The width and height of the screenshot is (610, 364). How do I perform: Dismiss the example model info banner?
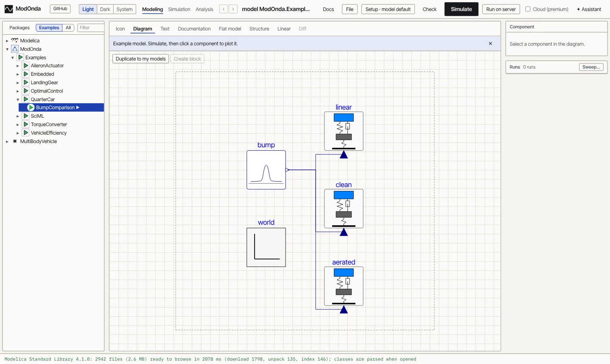pyautogui.click(x=491, y=44)
